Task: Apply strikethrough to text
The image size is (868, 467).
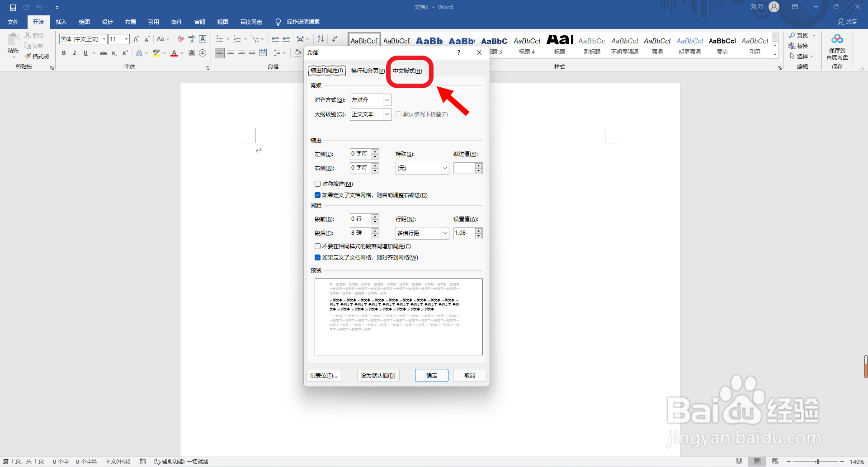Action: tap(104, 53)
